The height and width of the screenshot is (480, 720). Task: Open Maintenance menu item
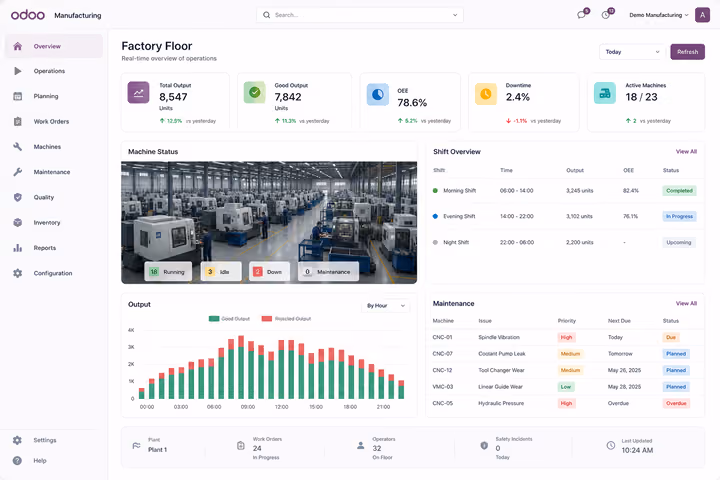tap(54, 172)
